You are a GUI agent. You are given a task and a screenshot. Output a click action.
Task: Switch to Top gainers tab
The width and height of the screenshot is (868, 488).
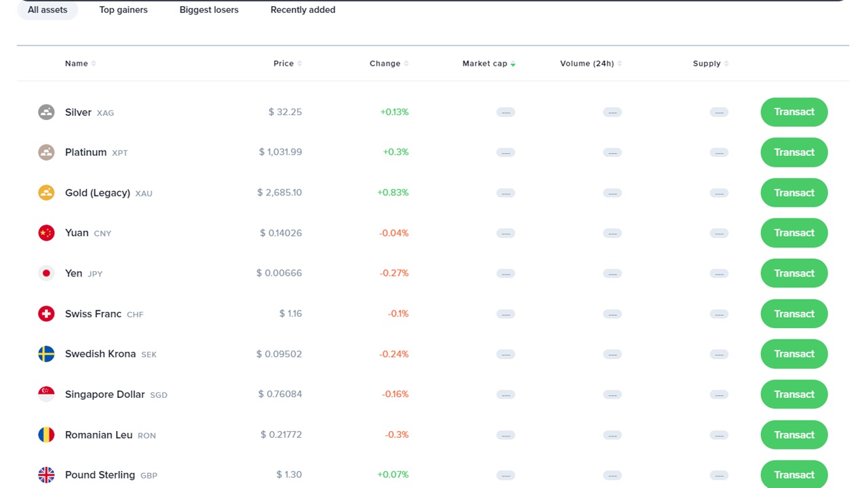[x=123, y=10]
